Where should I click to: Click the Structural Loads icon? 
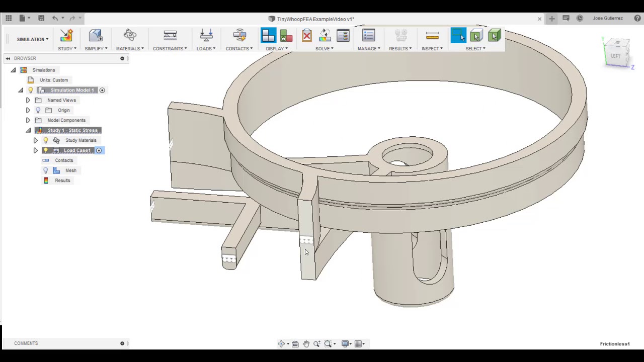206,35
